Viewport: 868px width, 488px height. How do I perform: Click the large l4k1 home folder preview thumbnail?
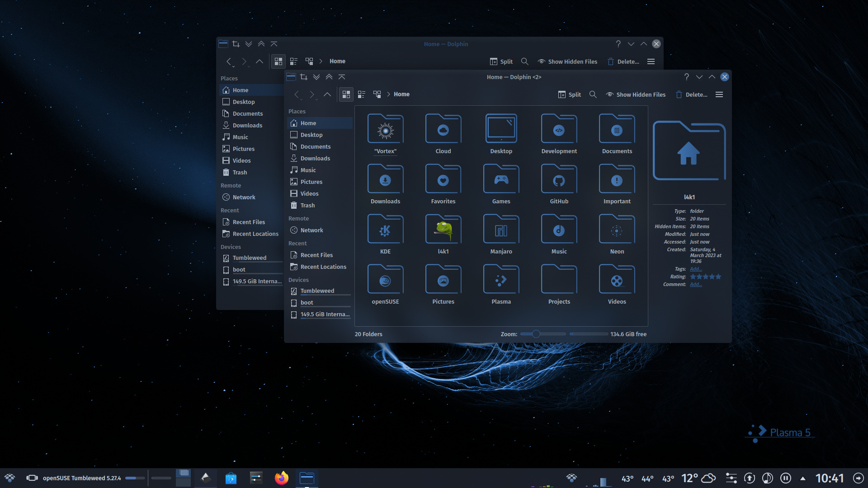(689, 151)
